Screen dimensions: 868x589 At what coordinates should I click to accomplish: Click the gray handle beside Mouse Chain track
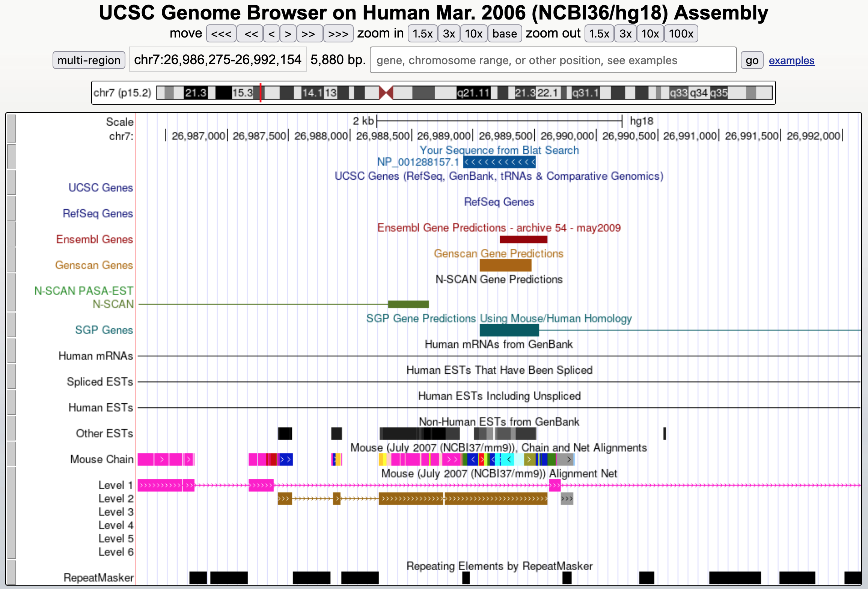click(11, 454)
